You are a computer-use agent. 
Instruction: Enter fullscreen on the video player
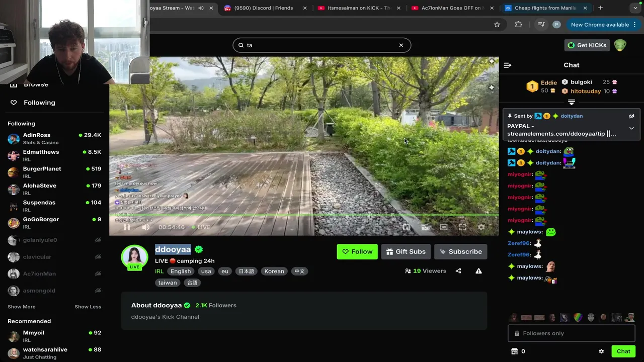pos(462,227)
